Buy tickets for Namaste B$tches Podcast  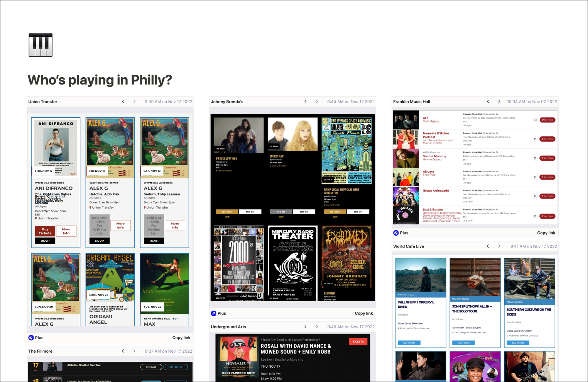coord(547,139)
